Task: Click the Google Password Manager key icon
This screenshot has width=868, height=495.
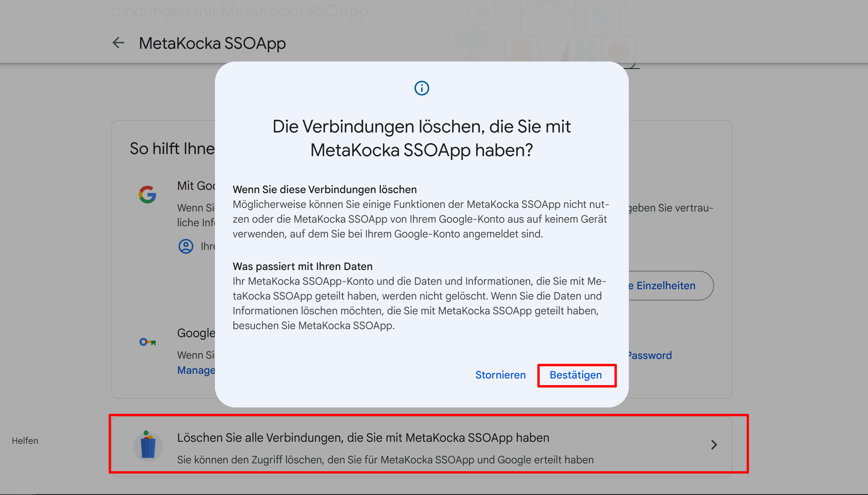Action: tap(148, 342)
